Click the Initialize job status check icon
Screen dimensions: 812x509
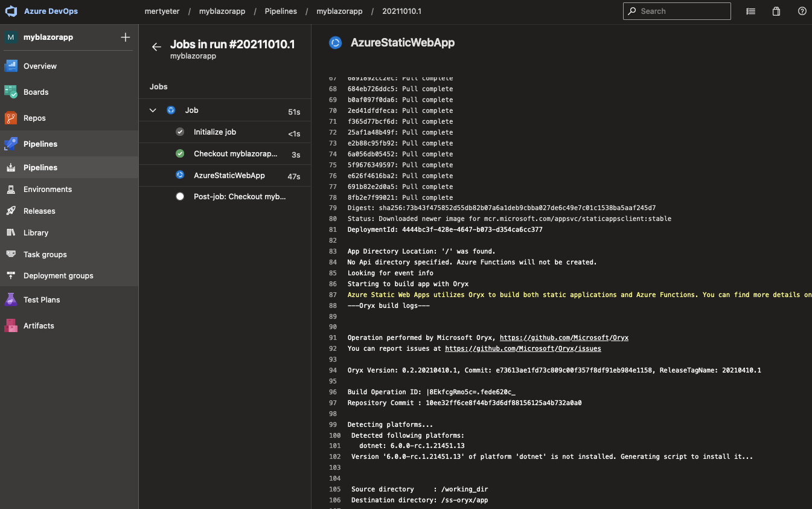[180, 132]
